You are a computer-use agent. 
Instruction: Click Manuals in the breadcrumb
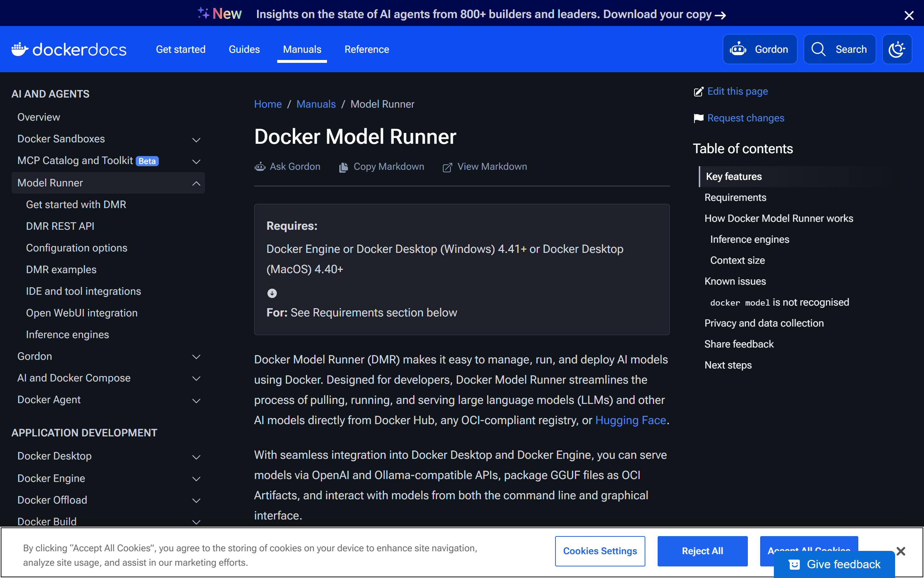[x=316, y=104]
